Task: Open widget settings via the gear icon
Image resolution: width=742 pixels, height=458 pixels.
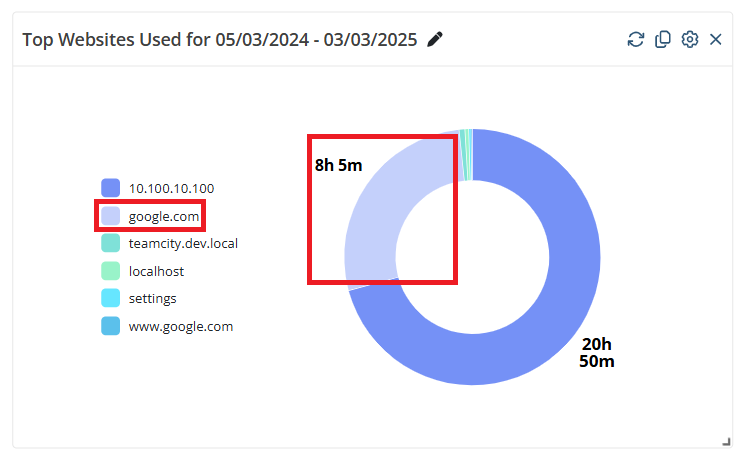Action: point(689,39)
